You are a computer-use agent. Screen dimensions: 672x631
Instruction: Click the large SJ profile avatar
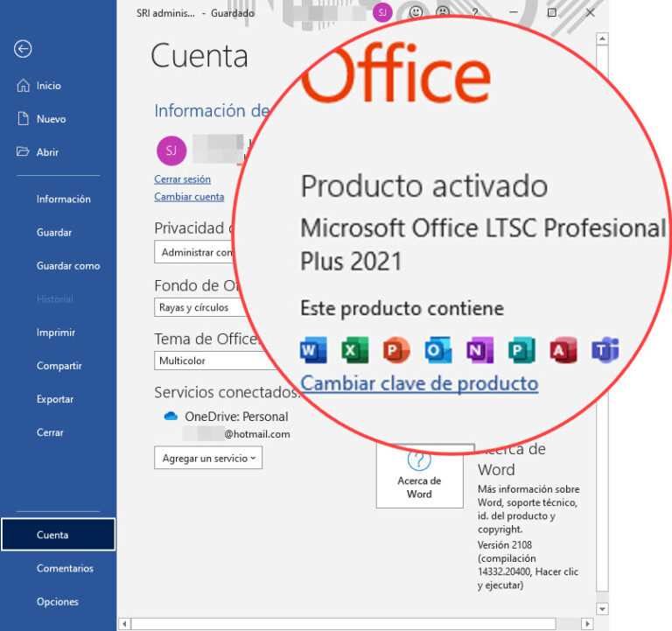pyautogui.click(x=171, y=151)
